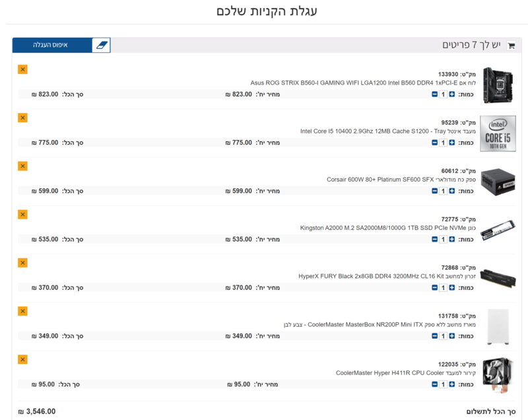The image size is (528, 420).
Task: Decrease quantity of HyperX FURY memory
Action: pyautogui.click(x=435, y=288)
